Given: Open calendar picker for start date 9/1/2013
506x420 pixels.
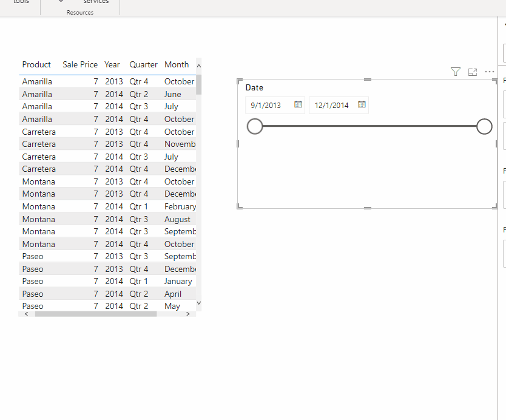Looking at the screenshot, I should tap(298, 104).
